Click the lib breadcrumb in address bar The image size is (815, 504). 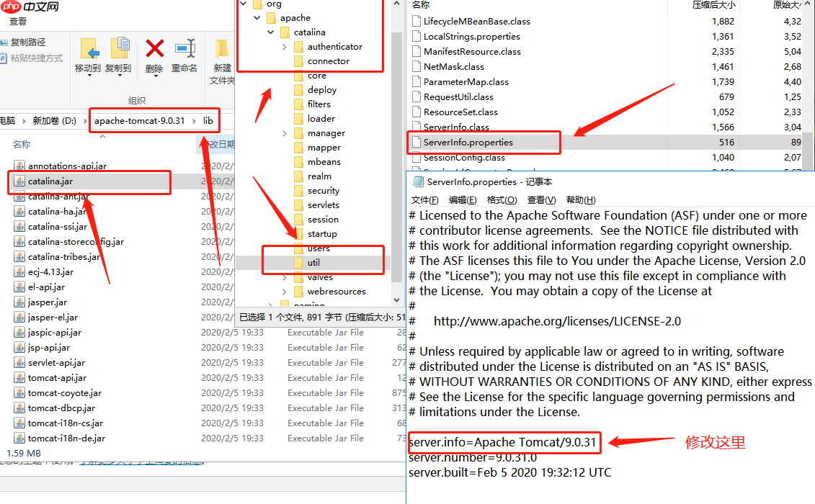208,121
